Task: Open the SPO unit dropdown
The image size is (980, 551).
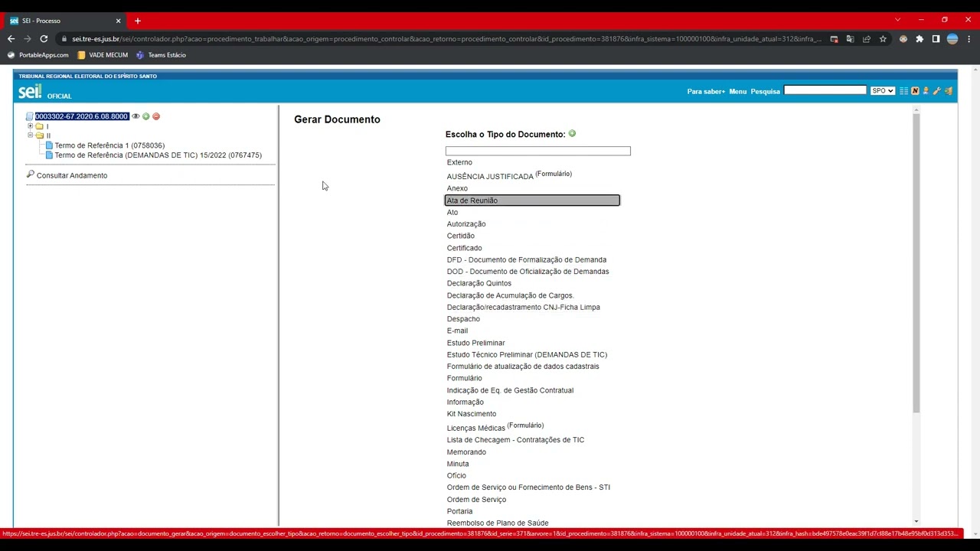Action: click(x=883, y=91)
